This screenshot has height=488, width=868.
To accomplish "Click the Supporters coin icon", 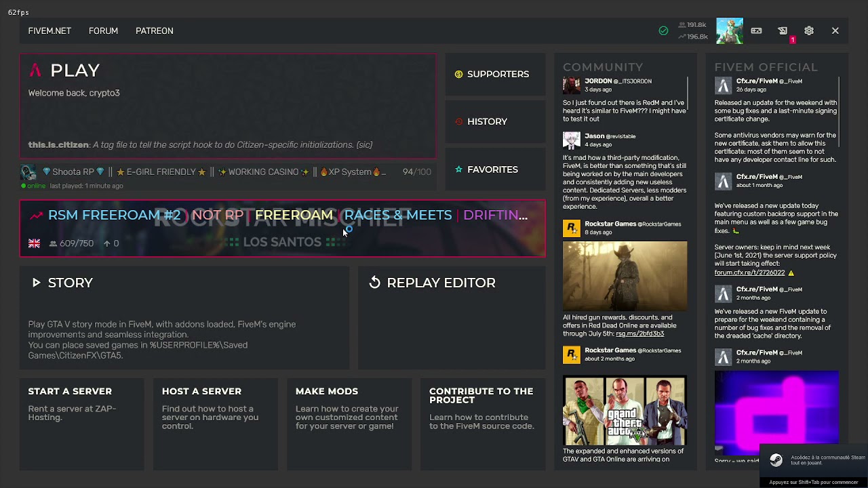I will pyautogui.click(x=458, y=74).
